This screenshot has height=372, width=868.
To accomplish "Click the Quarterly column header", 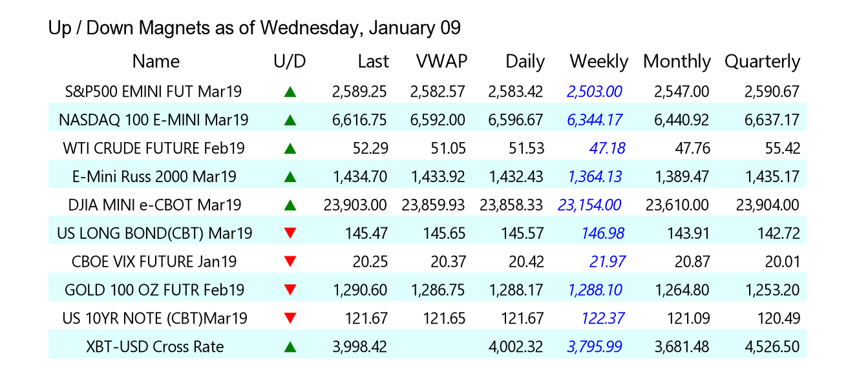I will (x=762, y=61).
